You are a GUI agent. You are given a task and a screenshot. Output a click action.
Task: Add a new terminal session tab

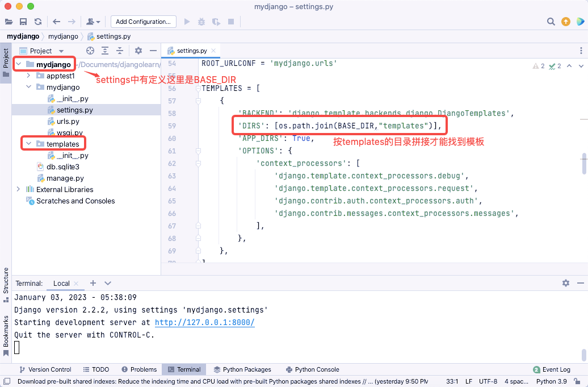coord(93,283)
